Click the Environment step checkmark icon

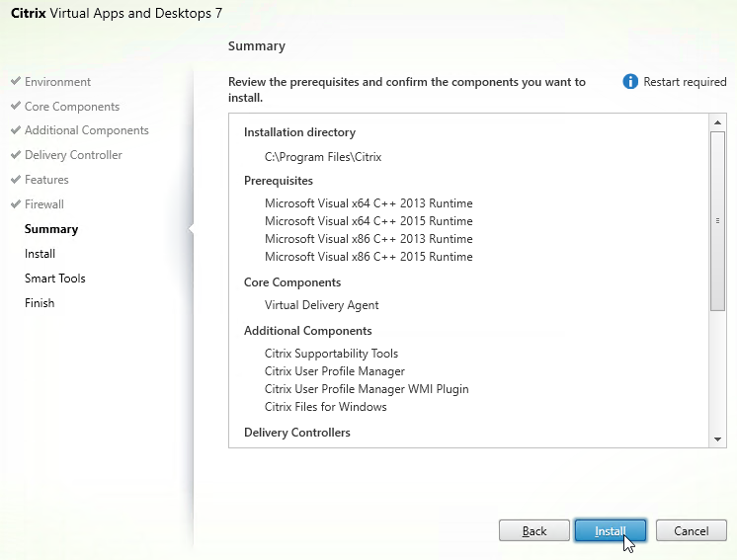tap(16, 81)
